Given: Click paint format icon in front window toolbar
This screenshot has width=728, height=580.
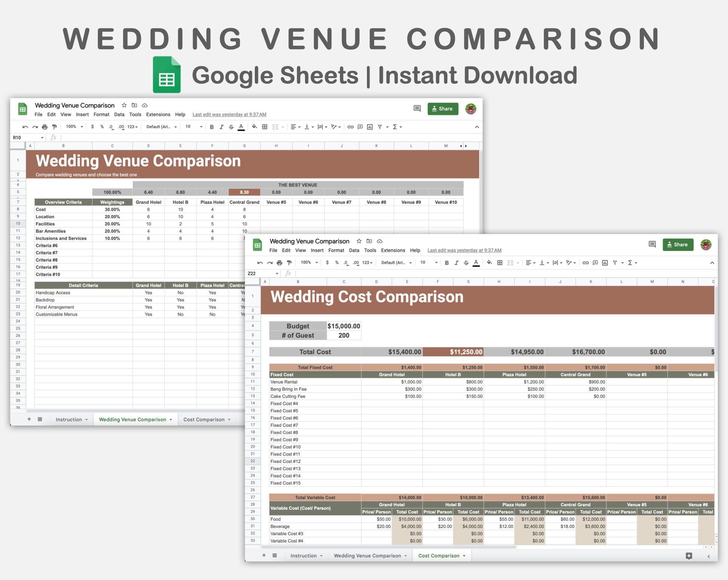Looking at the screenshot, I should 289,263.
